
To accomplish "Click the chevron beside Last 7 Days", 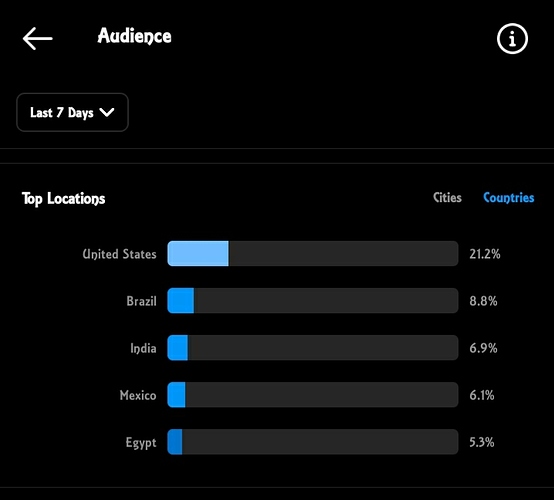I will coord(107,112).
